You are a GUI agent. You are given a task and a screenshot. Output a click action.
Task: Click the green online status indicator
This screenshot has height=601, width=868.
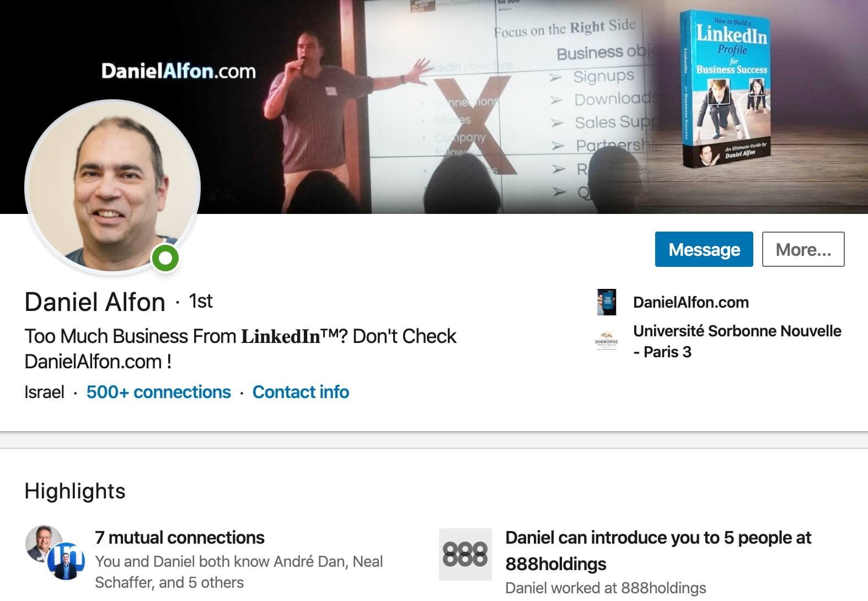[165, 257]
